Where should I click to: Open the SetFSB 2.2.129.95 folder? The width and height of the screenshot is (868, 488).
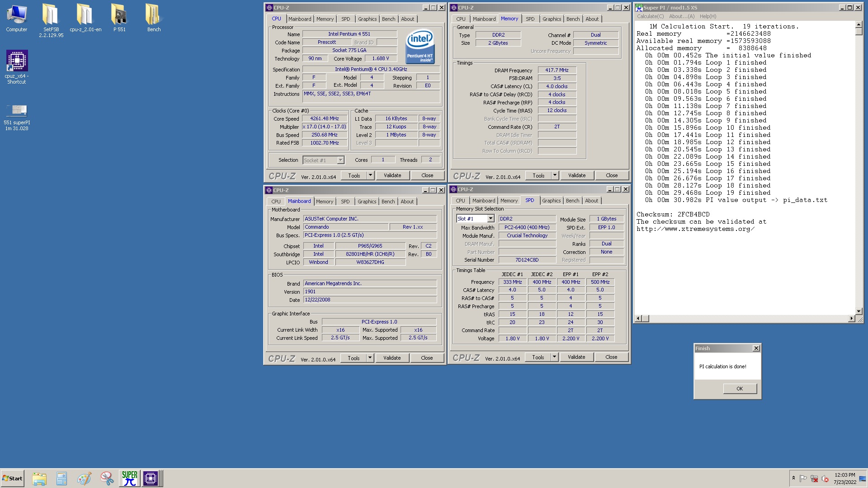pyautogui.click(x=51, y=20)
